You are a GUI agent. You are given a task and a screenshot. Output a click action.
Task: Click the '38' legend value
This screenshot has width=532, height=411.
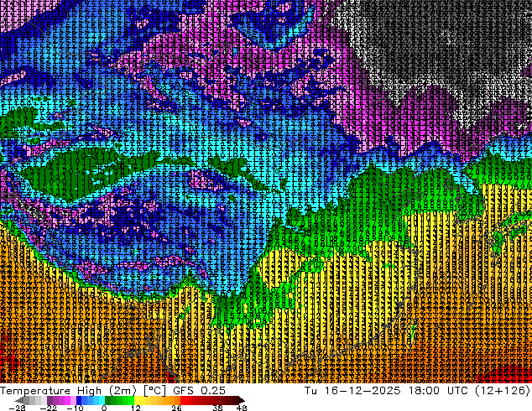click(217, 408)
